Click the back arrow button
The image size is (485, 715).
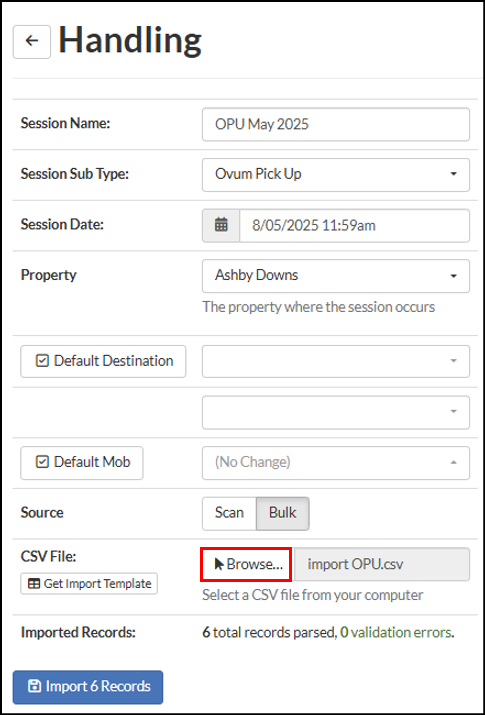click(31, 41)
